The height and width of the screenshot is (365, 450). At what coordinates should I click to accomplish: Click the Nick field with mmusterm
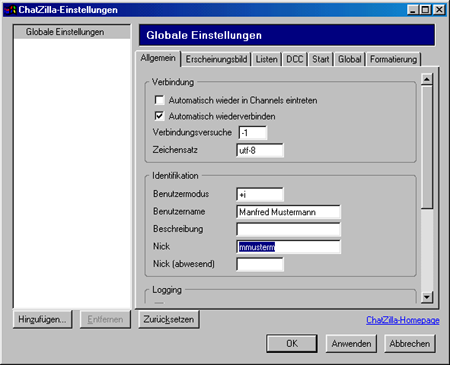click(x=288, y=247)
